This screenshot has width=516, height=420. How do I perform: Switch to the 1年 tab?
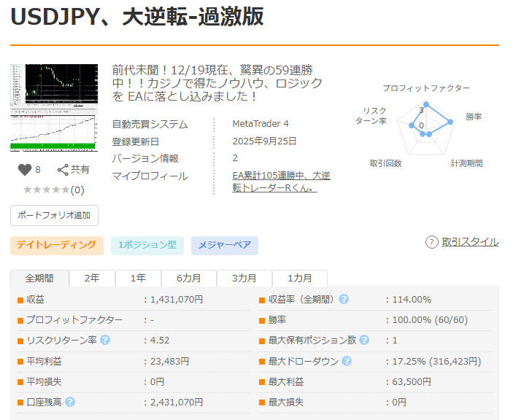coord(138,279)
